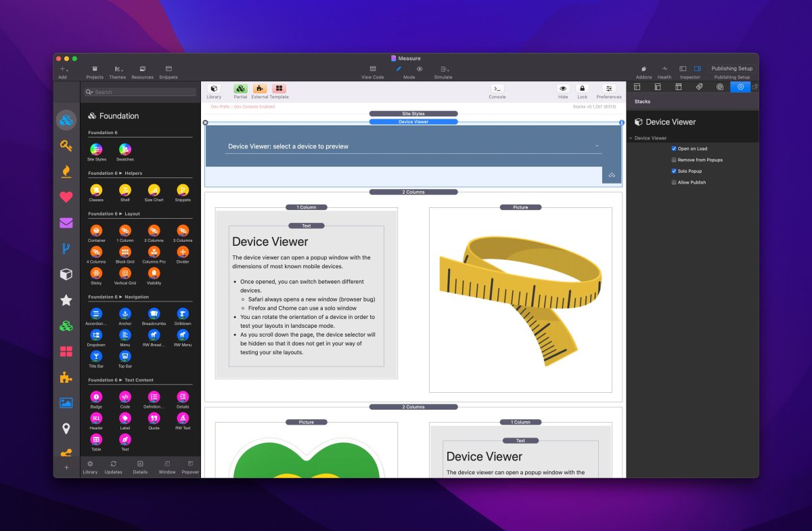Select the Container layout stack
812x531 pixels.
[96, 230]
